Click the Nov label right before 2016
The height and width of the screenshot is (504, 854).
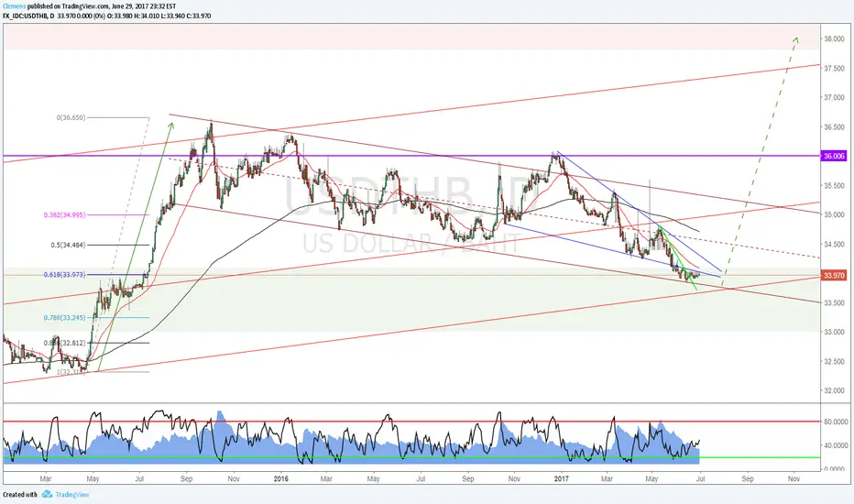point(234,479)
